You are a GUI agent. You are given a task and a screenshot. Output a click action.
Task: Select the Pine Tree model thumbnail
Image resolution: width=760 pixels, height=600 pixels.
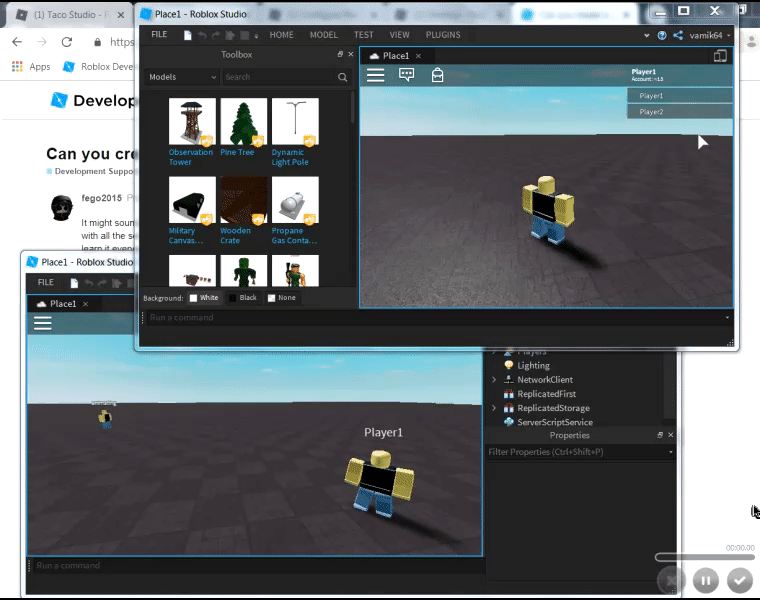pyautogui.click(x=244, y=122)
